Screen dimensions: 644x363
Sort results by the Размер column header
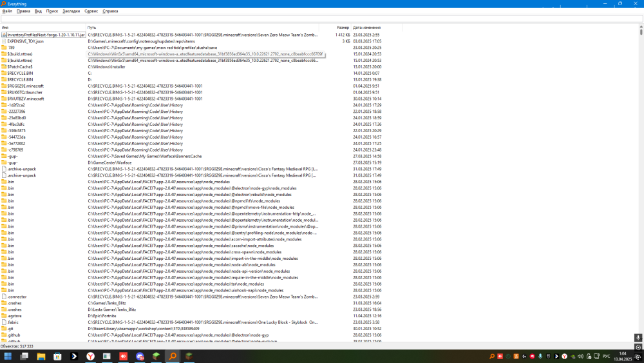[x=343, y=28]
